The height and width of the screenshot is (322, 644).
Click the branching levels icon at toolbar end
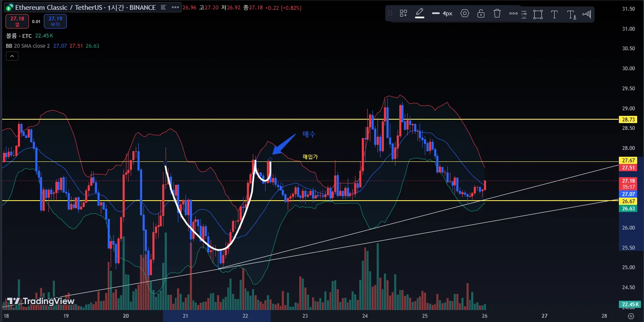(587, 14)
